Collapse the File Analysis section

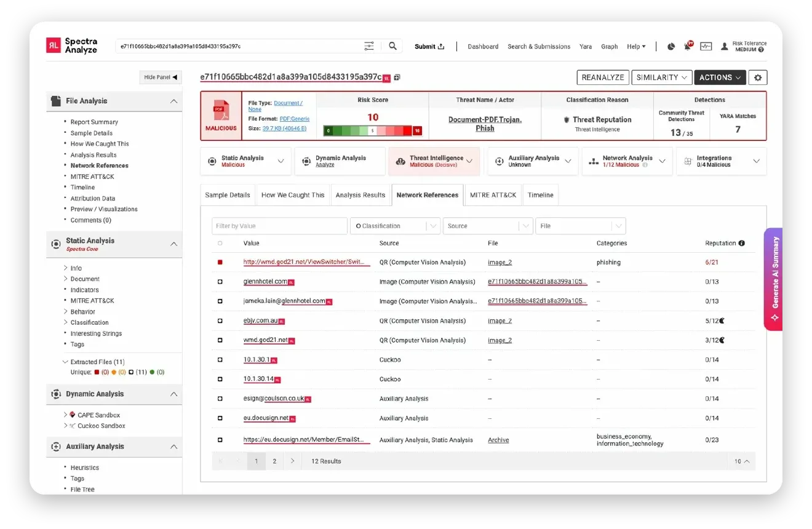173,101
